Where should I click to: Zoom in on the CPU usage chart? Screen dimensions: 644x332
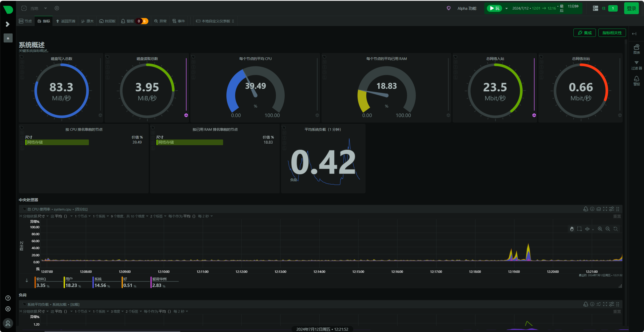coord(600,229)
